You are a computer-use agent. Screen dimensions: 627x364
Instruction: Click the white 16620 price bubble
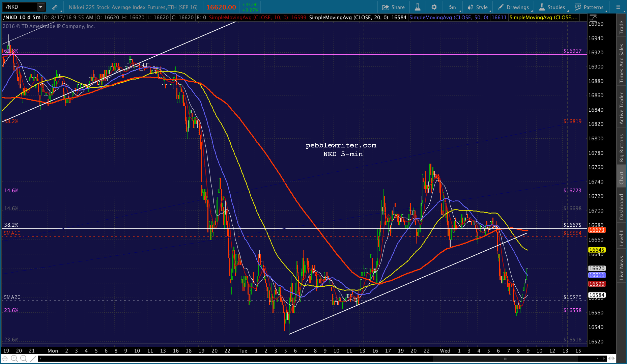(597, 269)
